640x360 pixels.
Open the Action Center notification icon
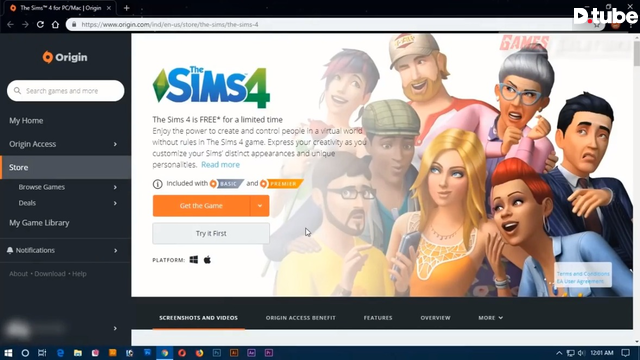coord(626,353)
